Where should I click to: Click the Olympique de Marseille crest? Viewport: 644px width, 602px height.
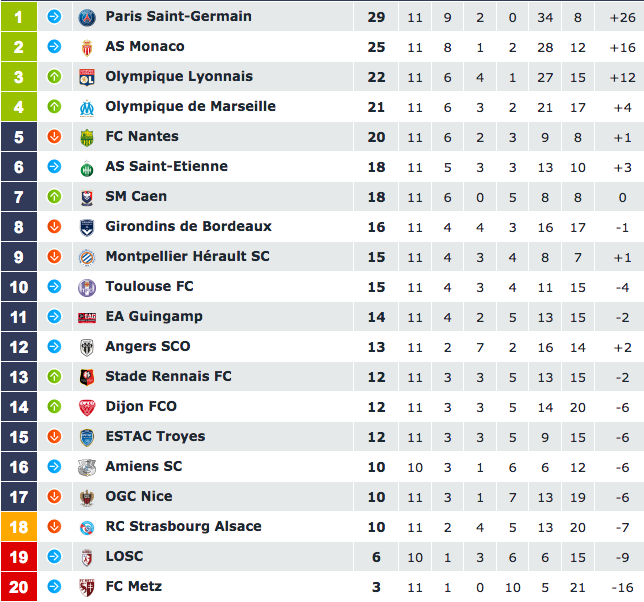tap(87, 107)
